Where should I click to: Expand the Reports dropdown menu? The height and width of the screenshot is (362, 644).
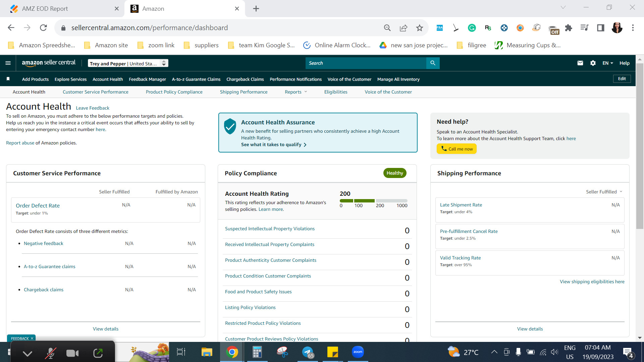point(296,92)
